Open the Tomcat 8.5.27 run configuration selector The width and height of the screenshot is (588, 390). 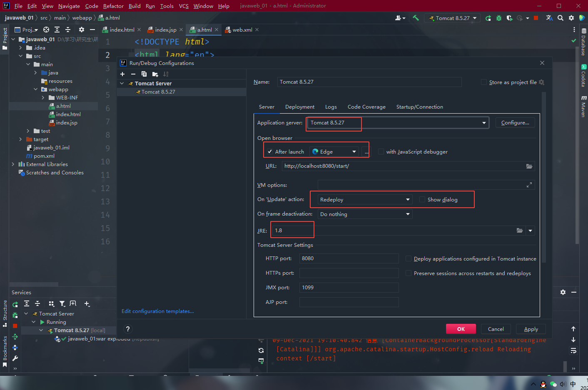pos(453,18)
